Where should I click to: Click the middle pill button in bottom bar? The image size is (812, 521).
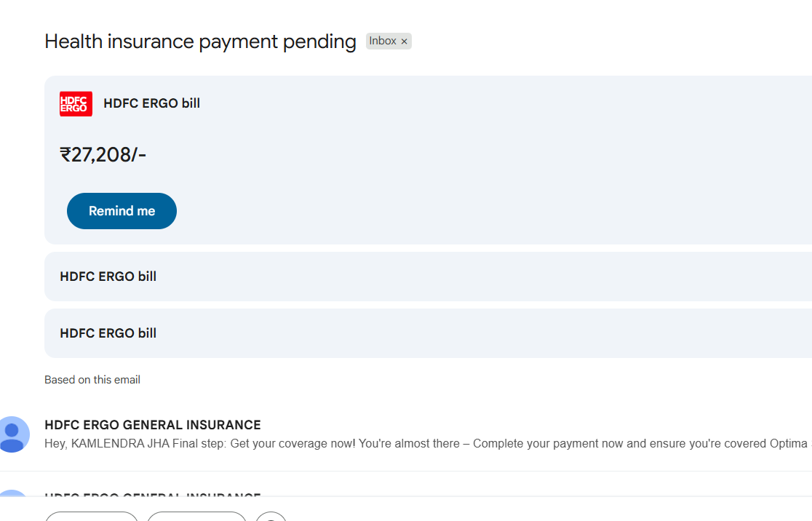click(196, 516)
